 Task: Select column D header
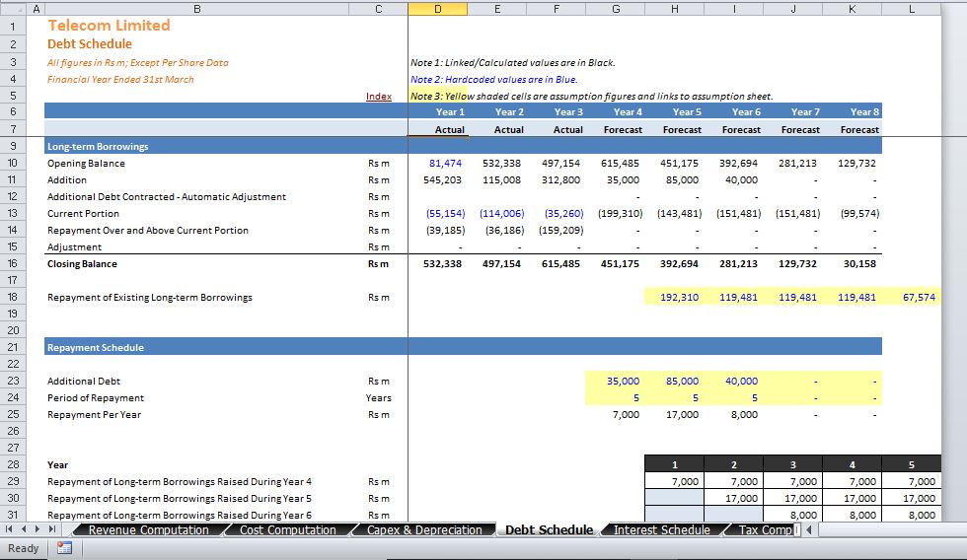pos(438,9)
